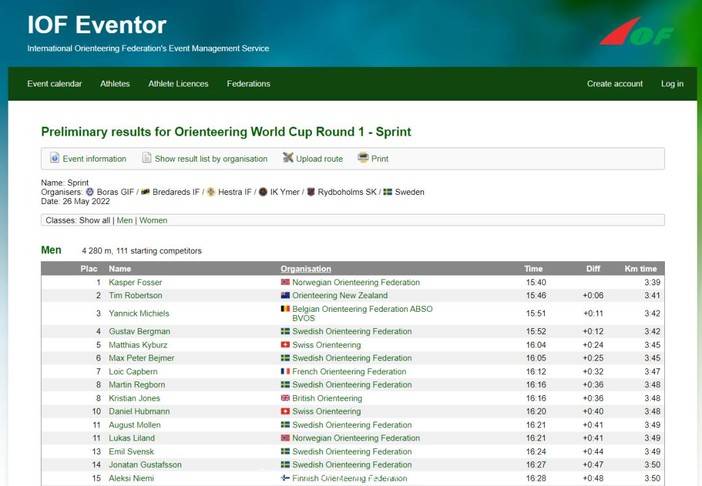Go to Athlete Licences page

[178, 84]
